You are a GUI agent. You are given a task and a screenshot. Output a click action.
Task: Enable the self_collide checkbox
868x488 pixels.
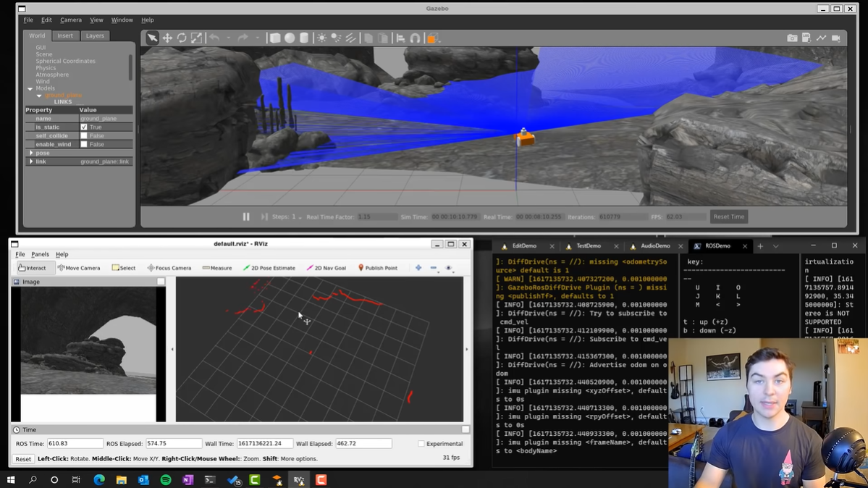(84, 136)
